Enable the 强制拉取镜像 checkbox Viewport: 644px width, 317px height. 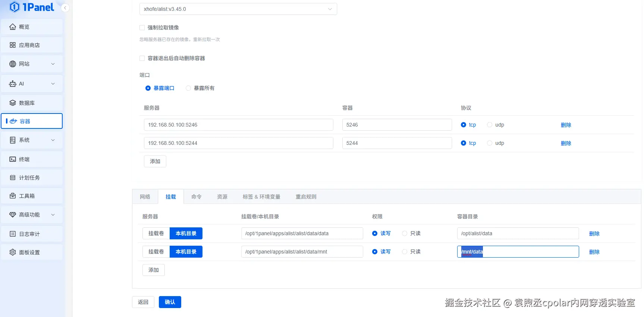(x=142, y=28)
